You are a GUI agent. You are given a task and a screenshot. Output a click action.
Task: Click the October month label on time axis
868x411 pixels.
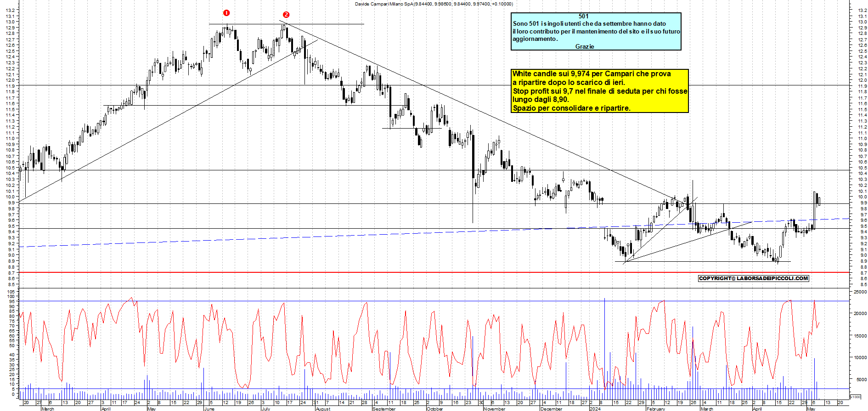434,409
